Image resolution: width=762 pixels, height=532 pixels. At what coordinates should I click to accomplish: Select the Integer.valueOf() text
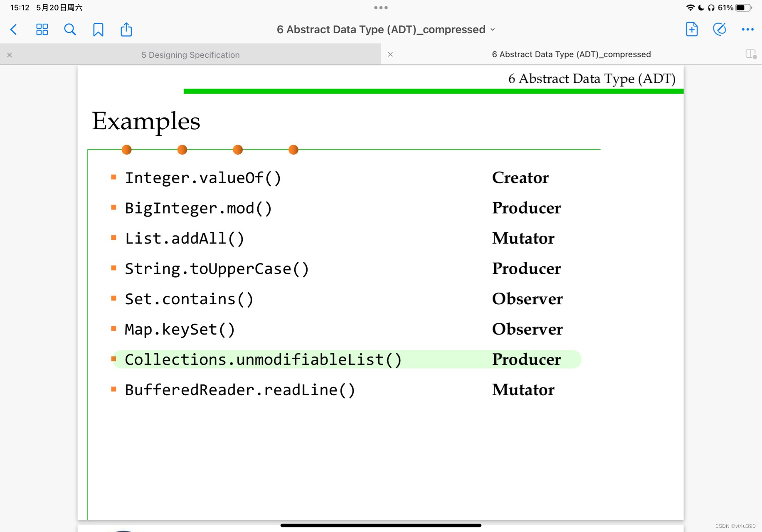(x=203, y=178)
